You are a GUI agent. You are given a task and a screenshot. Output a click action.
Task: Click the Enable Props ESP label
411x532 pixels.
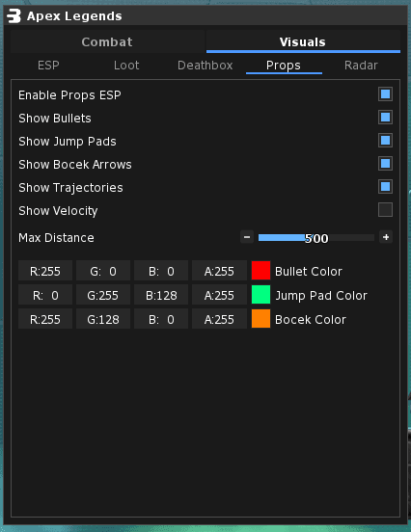(69, 95)
